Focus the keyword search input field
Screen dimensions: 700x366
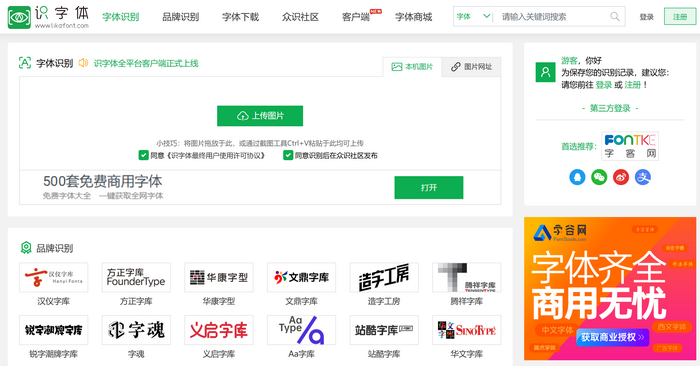[x=551, y=17]
